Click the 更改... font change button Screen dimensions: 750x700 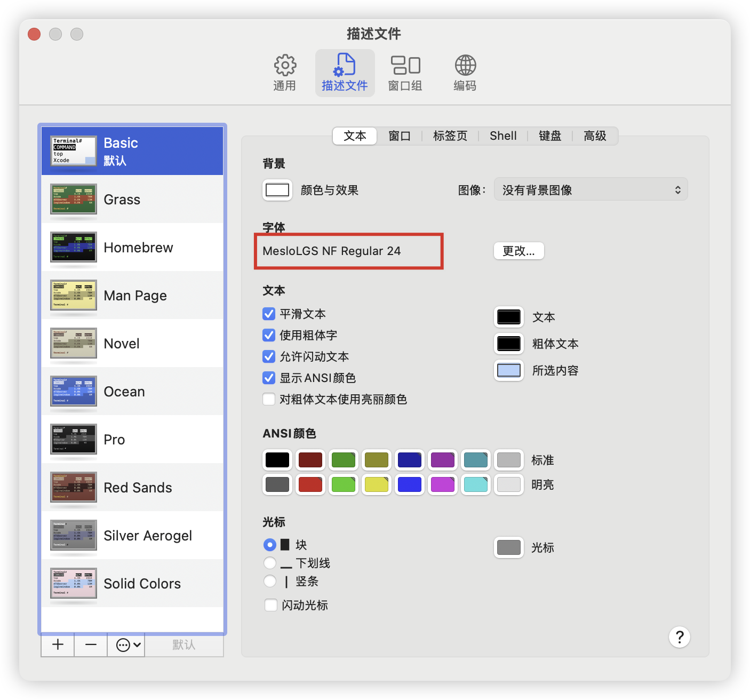(x=518, y=251)
